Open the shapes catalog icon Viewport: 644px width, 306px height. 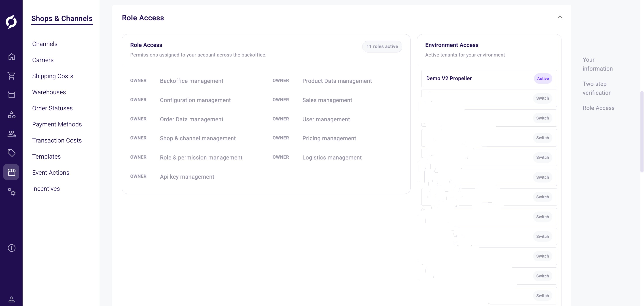(11, 115)
